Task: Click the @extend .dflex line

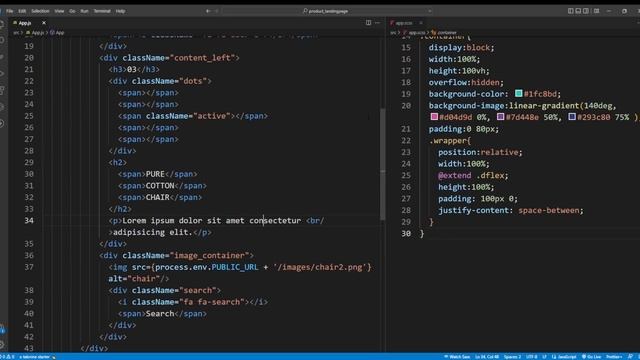Action: pos(473,175)
